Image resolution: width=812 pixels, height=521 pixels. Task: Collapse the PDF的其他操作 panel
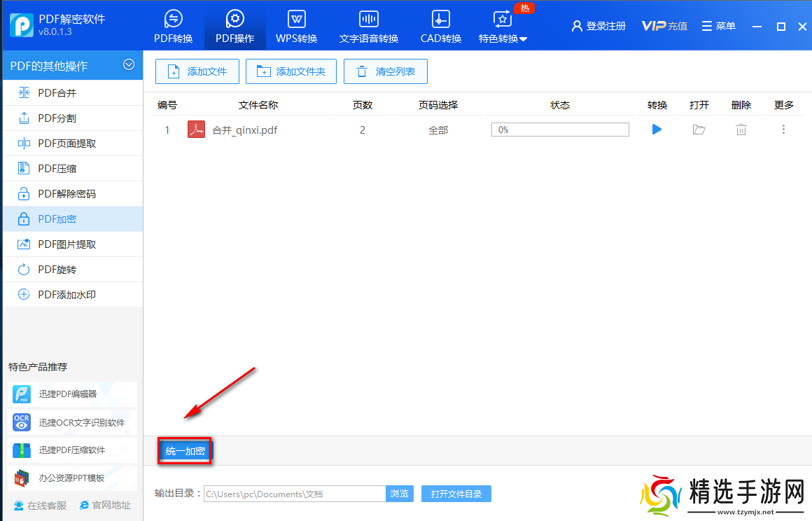129,65
